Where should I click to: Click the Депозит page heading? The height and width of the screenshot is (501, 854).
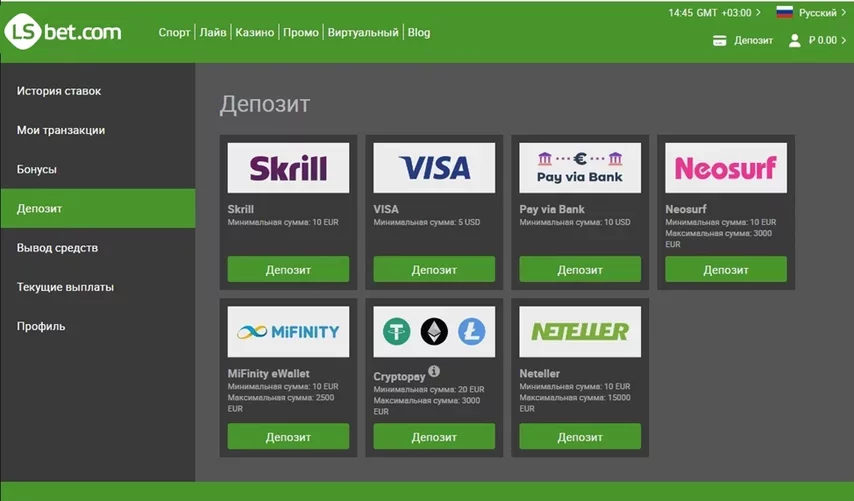click(x=265, y=103)
